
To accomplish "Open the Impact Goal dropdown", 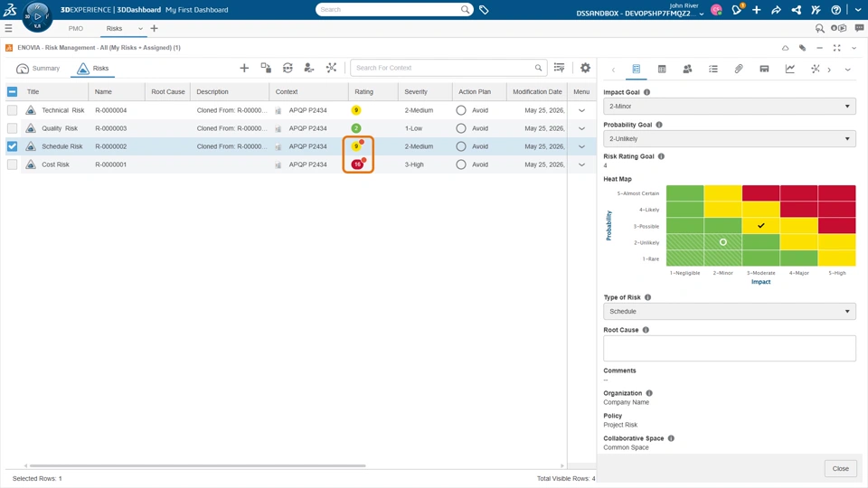I will [729, 107].
